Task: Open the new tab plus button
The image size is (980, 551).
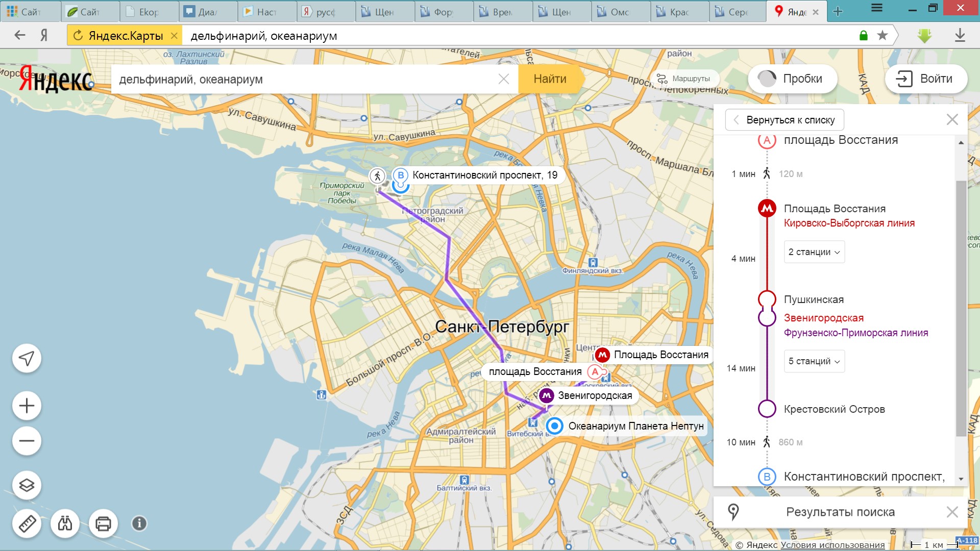Action: (838, 12)
